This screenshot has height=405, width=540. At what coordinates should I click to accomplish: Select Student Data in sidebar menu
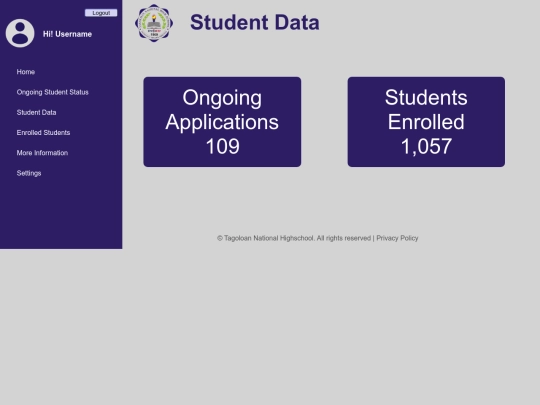pyautogui.click(x=37, y=112)
